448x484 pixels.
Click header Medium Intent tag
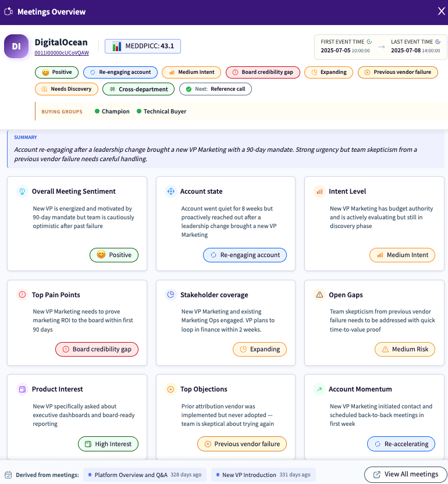[191, 72]
